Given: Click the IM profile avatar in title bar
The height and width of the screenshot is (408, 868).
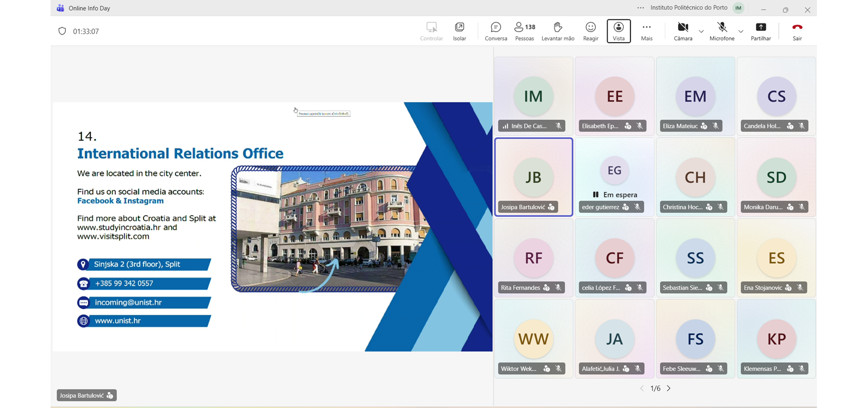Looking at the screenshot, I should [738, 8].
